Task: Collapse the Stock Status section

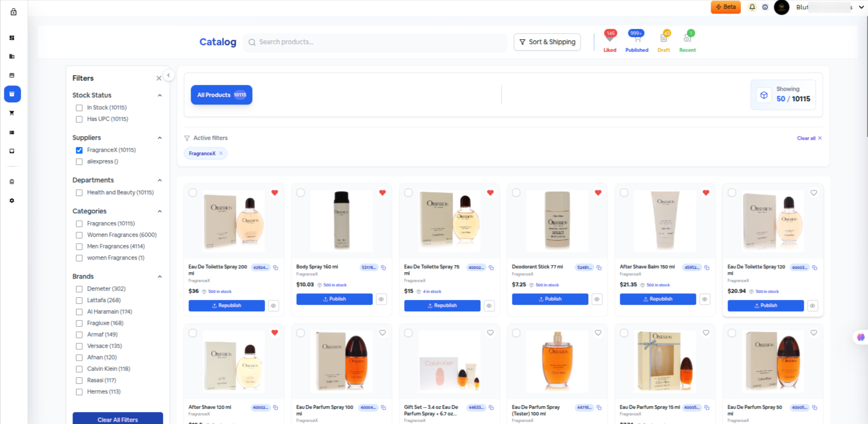Action: [160, 95]
